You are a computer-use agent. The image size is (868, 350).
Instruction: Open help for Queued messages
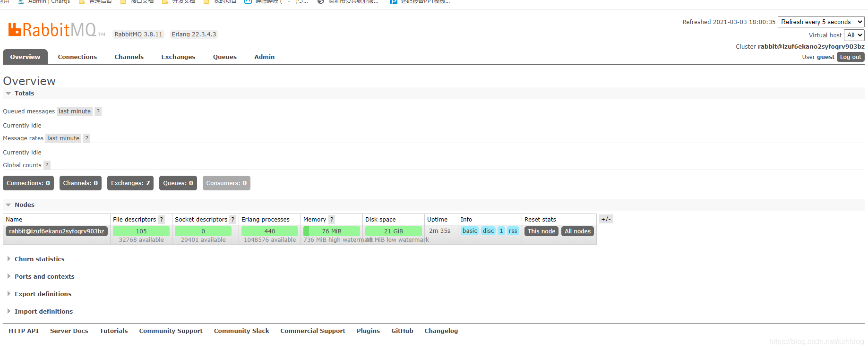click(98, 111)
